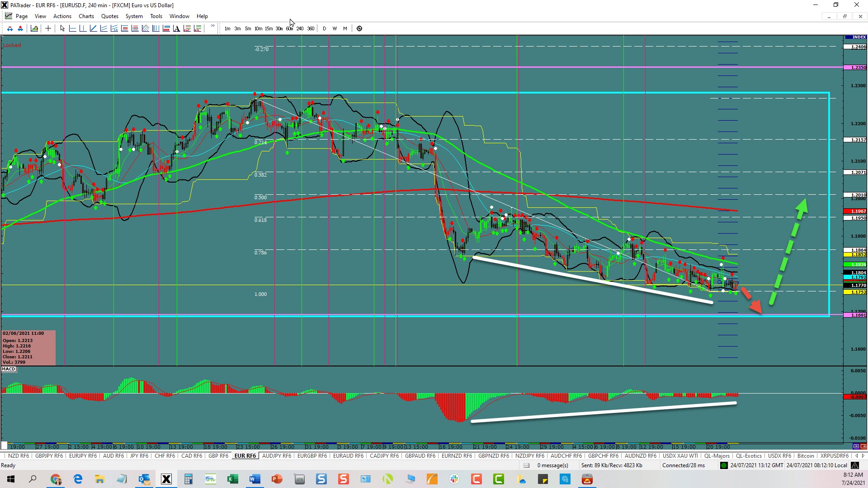This screenshot has width=868, height=488.
Task: Switch to the AUD RF6 tab
Action: [113, 455]
